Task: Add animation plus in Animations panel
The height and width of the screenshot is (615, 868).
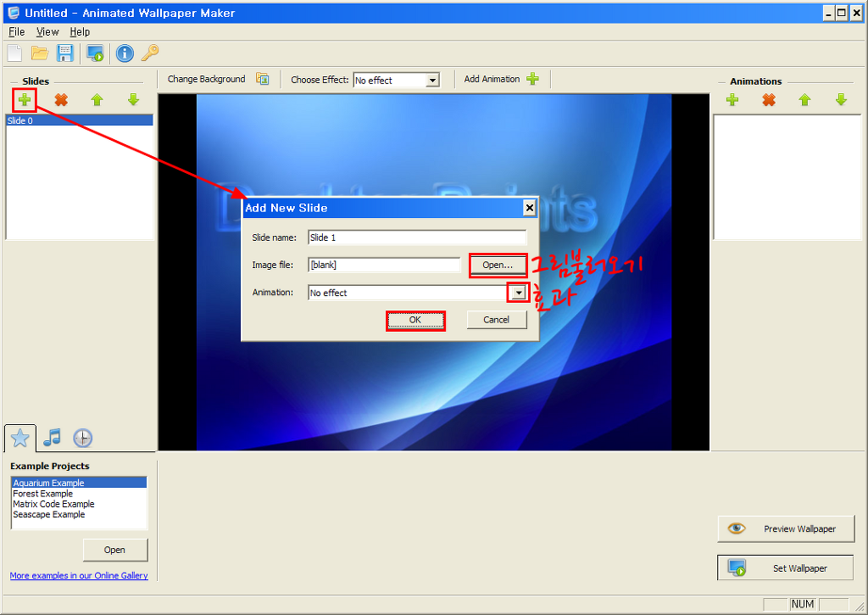Action: point(732,100)
